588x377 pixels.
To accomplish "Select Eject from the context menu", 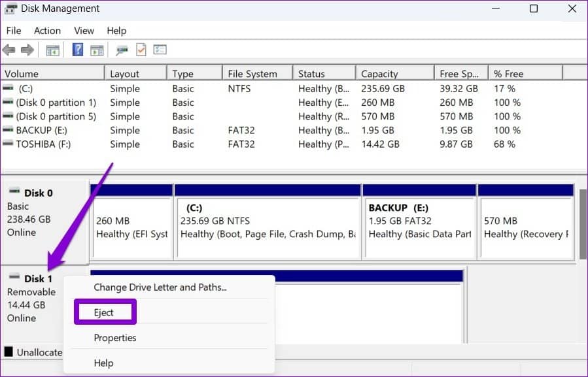I will pos(105,312).
